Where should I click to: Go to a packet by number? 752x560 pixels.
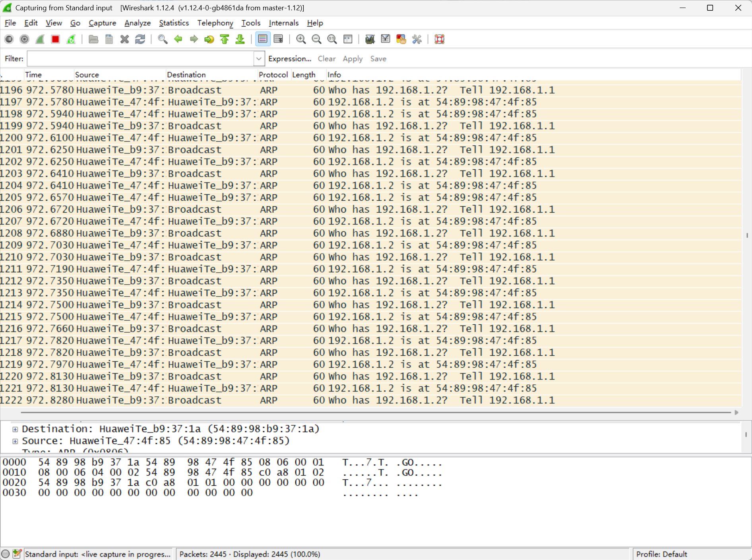point(209,39)
